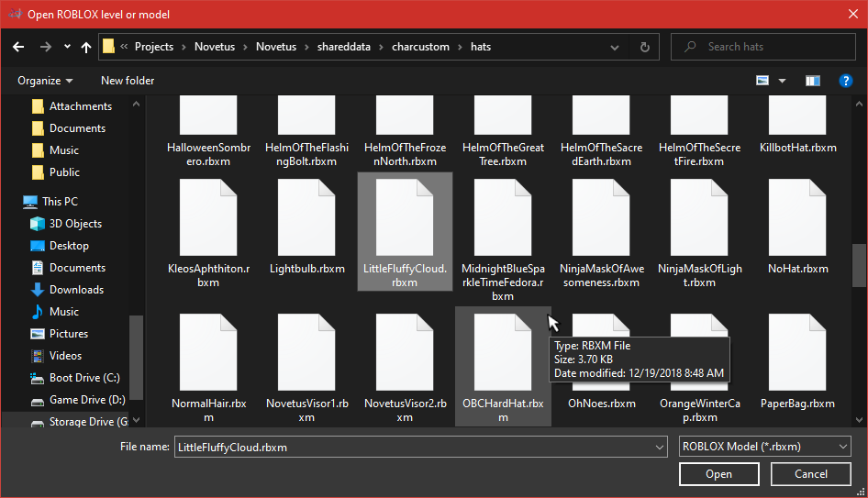Click the Open button
Image resolution: width=868 pixels, height=498 pixels.
pos(718,474)
